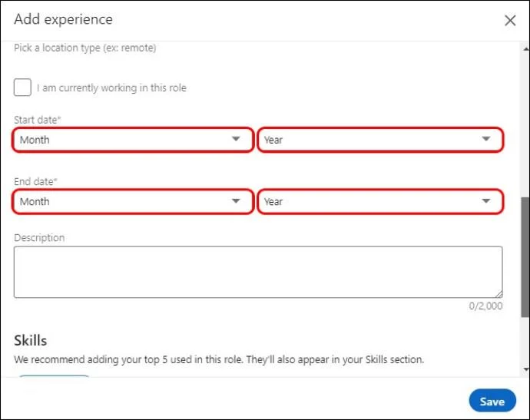
Task: Click the 'Pick a location type' hint text
Action: [84, 48]
